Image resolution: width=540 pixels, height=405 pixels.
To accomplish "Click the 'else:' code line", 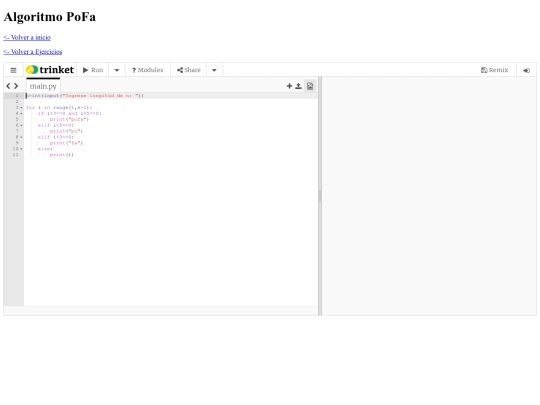I will pyautogui.click(x=45, y=149).
